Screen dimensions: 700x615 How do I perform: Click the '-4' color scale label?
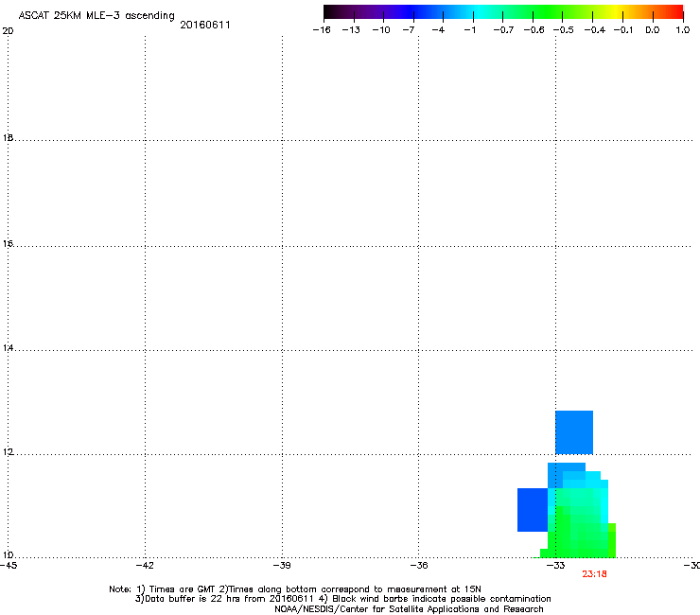[438, 30]
